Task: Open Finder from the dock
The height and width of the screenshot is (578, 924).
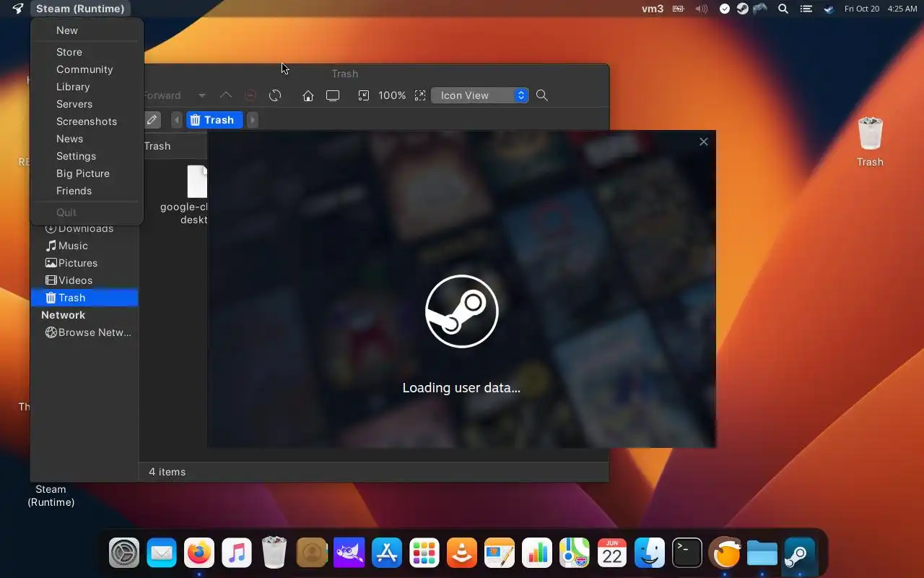Action: [x=650, y=554]
